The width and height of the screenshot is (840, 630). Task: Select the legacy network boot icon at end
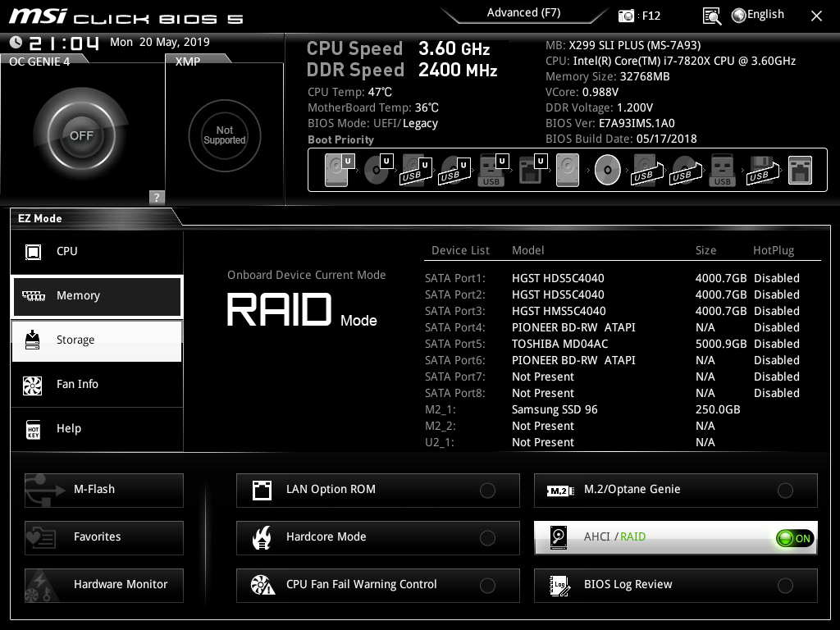point(801,170)
